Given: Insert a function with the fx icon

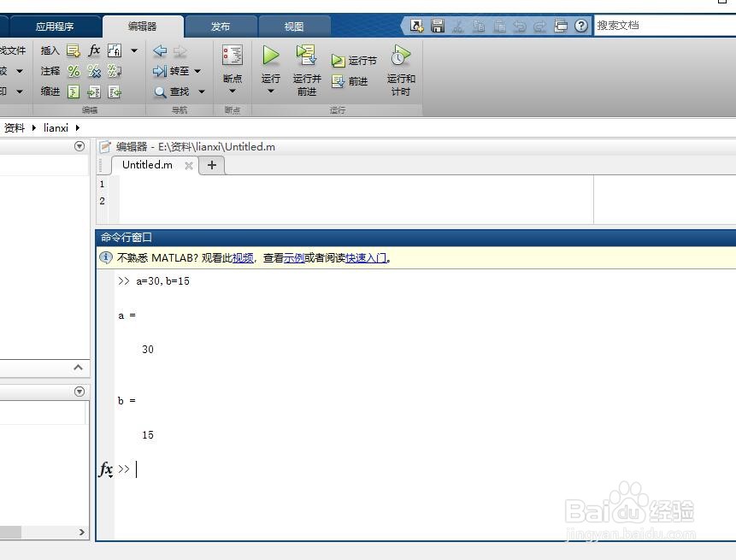Looking at the screenshot, I should pyautogui.click(x=94, y=50).
